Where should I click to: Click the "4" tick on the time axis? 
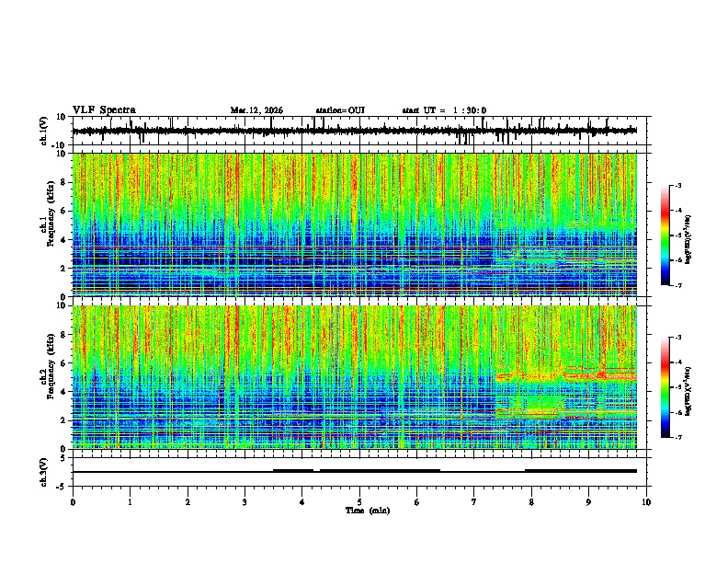tap(302, 502)
